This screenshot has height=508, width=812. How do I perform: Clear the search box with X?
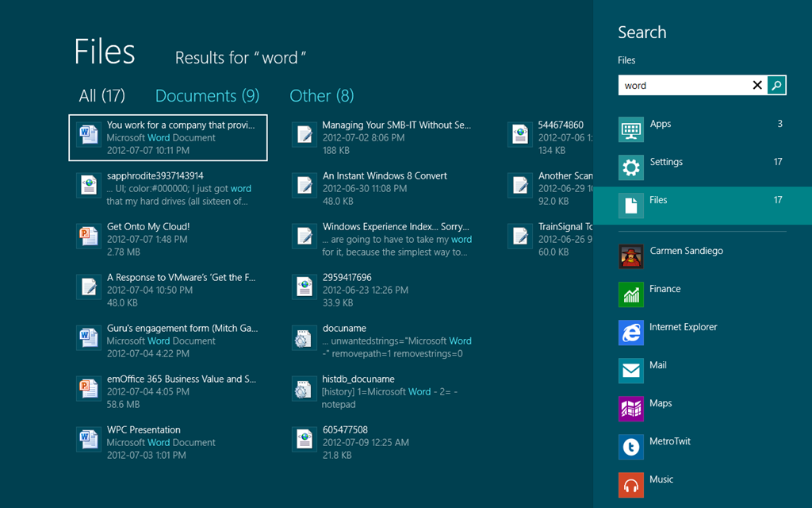pos(757,85)
